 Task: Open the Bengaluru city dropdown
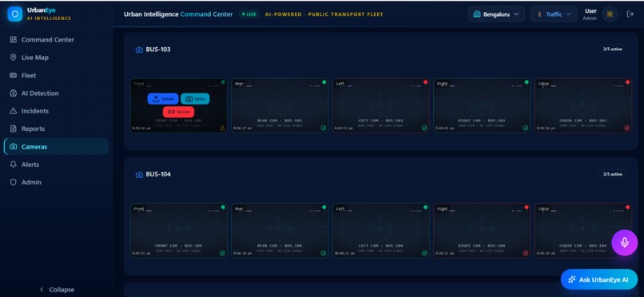pos(496,14)
